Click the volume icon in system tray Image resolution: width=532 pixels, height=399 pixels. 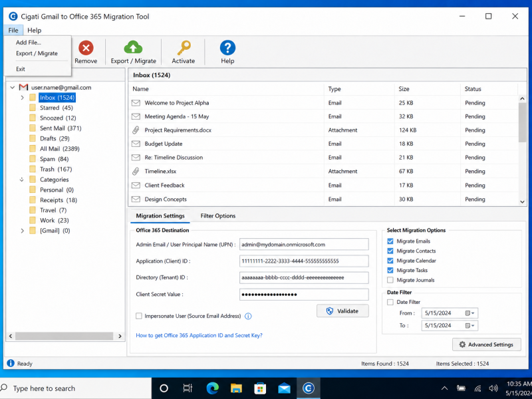(493, 388)
